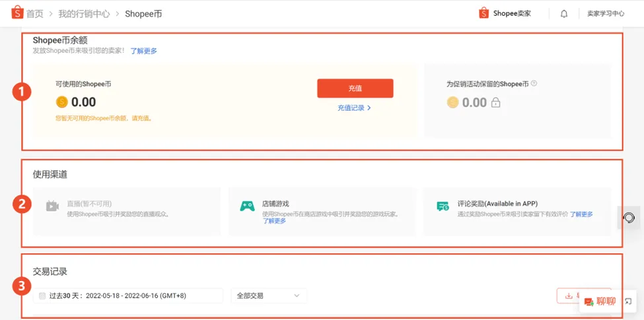The height and width of the screenshot is (320, 644).
Task: Click the 评论奖励 chat reward icon
Action: coord(443,206)
